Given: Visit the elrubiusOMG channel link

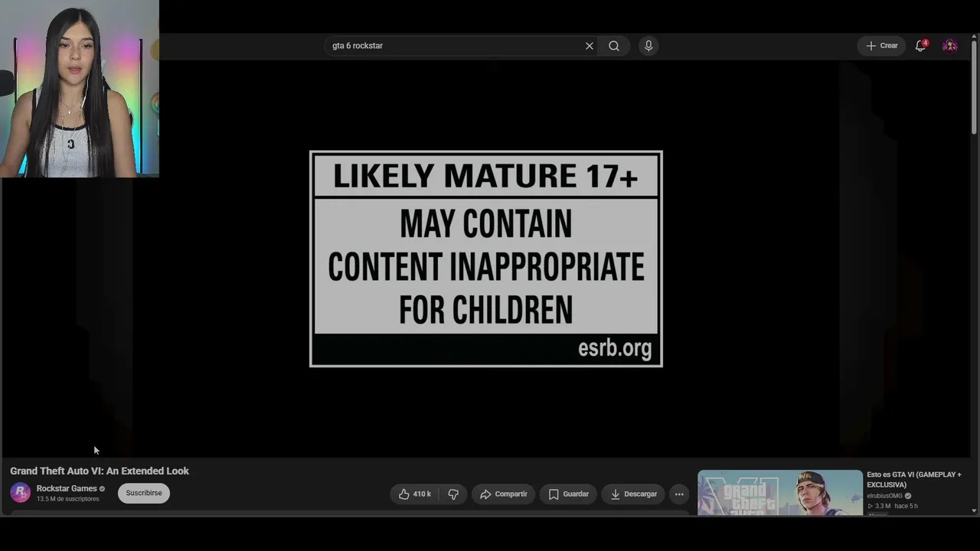Looking at the screenshot, I should tap(884, 496).
